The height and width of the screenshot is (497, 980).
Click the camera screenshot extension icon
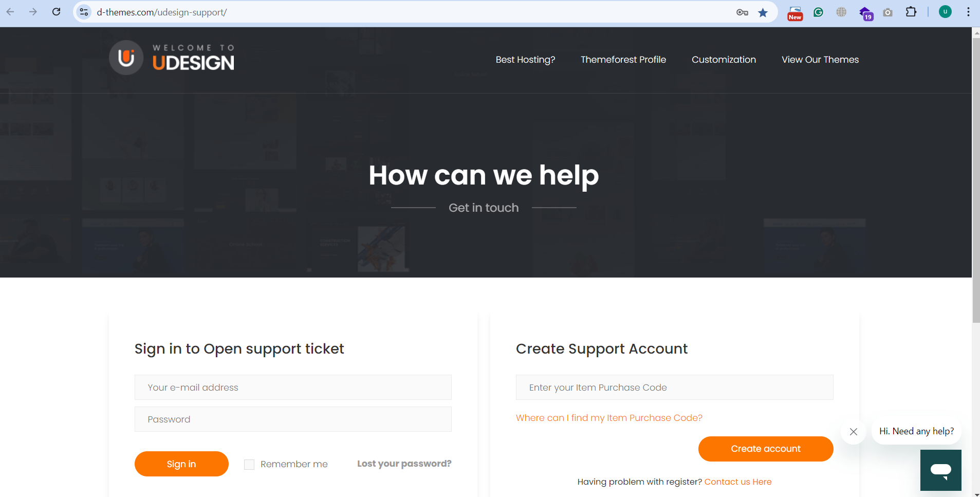point(888,12)
